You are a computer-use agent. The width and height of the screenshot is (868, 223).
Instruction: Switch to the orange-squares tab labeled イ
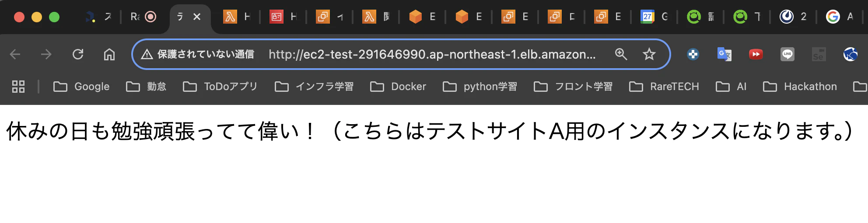click(x=330, y=17)
